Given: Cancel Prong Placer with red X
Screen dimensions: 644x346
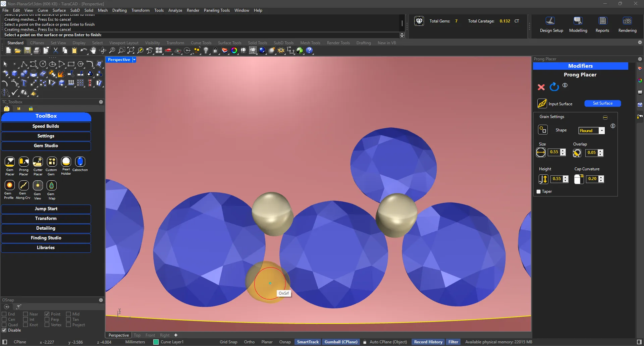Looking at the screenshot, I should click(541, 87).
